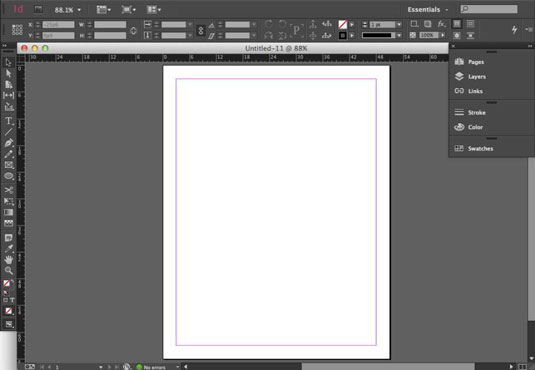This screenshot has width=535, height=370.
Task: Click the X position field
Action: tap(58, 25)
